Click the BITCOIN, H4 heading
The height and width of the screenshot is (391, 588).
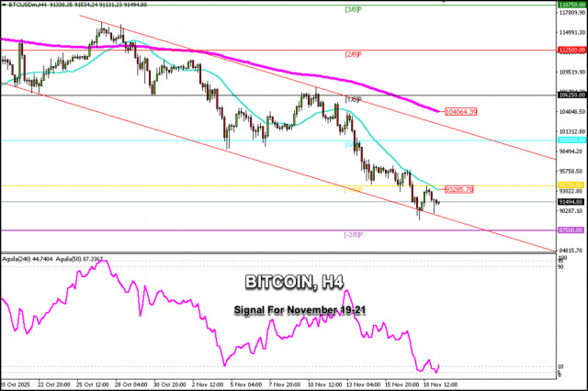tap(294, 282)
